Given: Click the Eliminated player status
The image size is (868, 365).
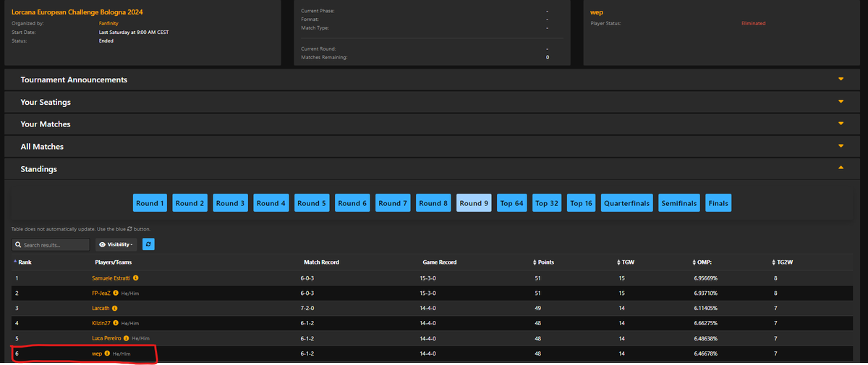Looking at the screenshot, I should (753, 23).
